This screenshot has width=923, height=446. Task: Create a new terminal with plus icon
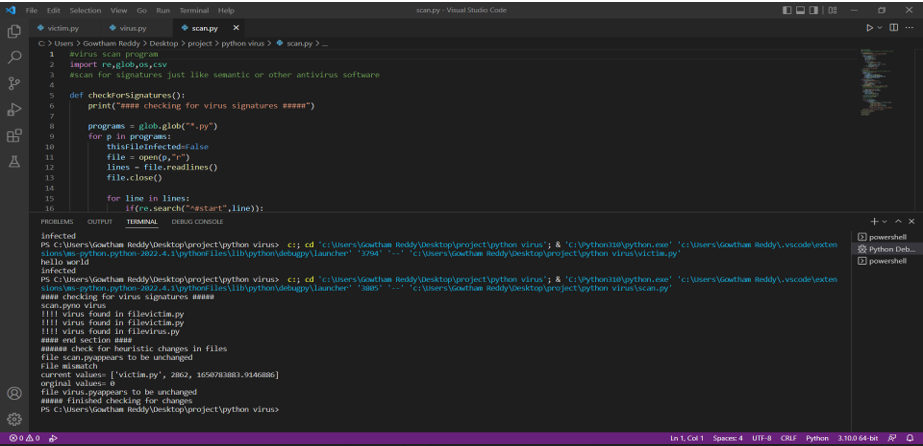click(874, 221)
